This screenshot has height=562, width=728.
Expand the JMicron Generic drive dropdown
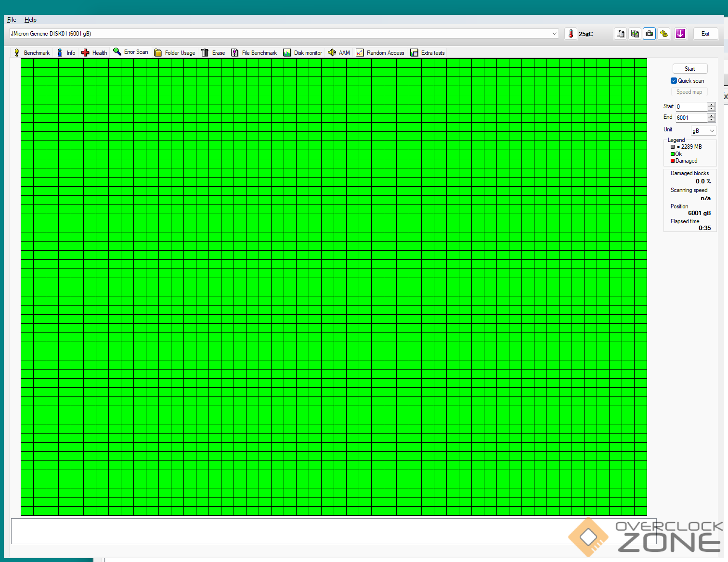tap(554, 34)
